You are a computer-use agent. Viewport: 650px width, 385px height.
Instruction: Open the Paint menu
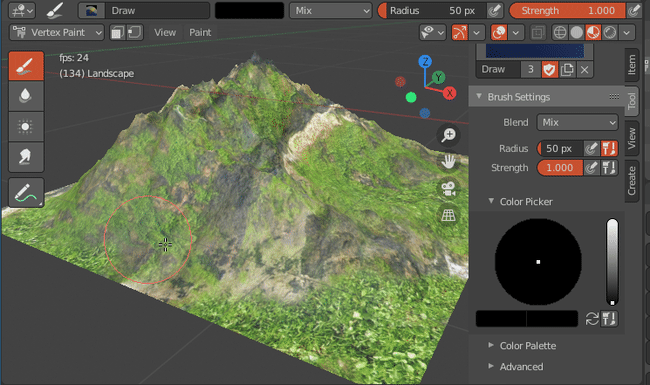pos(200,32)
